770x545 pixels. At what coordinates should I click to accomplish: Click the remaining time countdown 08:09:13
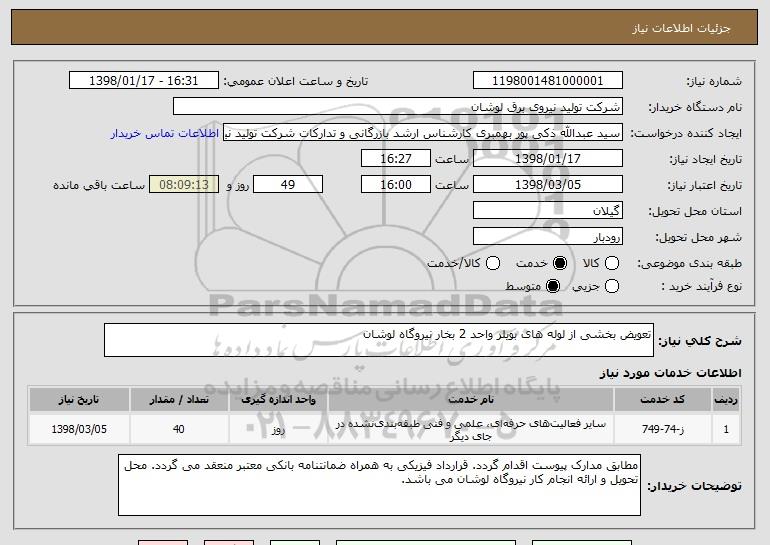(184, 185)
